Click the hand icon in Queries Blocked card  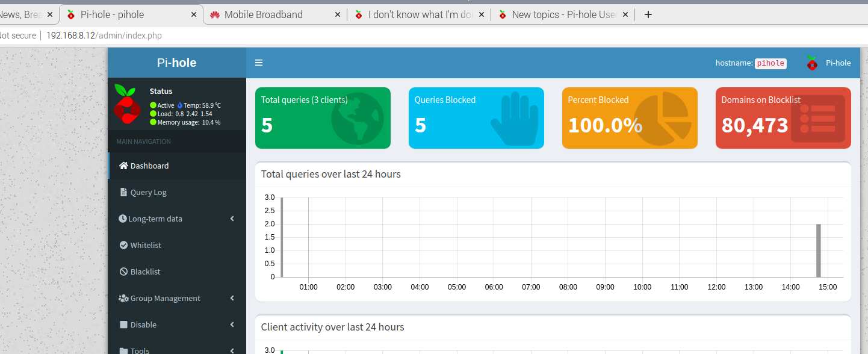(513, 119)
